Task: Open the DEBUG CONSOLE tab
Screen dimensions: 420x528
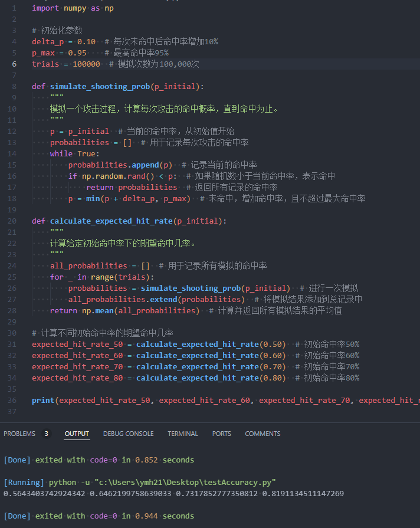Action: click(x=128, y=434)
